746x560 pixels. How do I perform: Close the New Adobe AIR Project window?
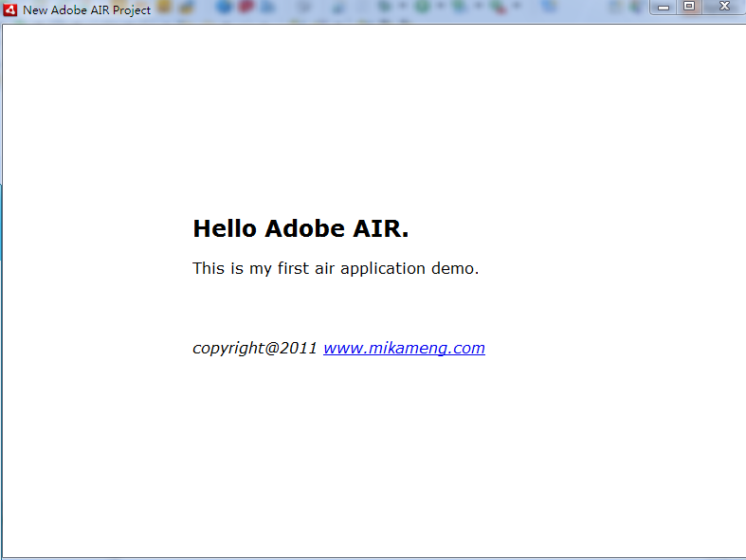coord(724,7)
